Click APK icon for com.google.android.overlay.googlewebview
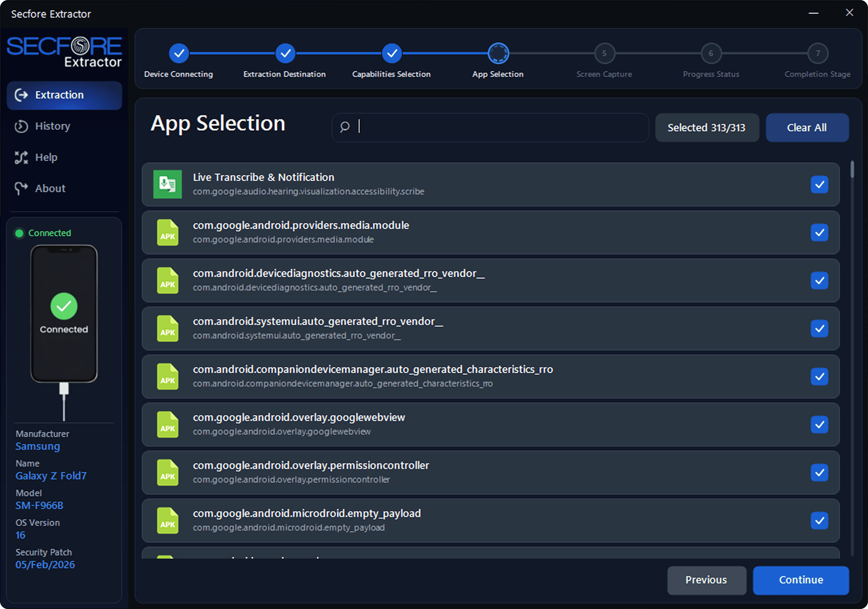Image resolution: width=868 pixels, height=609 pixels. tap(168, 425)
